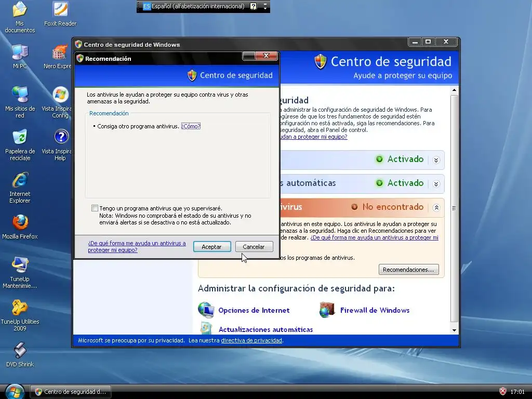532x399 pixels.
Task: Click the Opciones de Internet globe icon
Action: click(x=206, y=310)
